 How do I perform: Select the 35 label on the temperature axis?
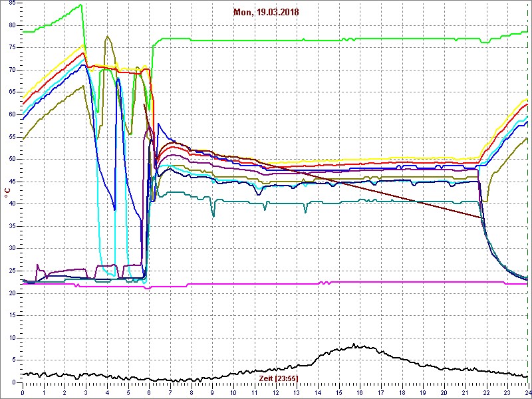click(12, 226)
